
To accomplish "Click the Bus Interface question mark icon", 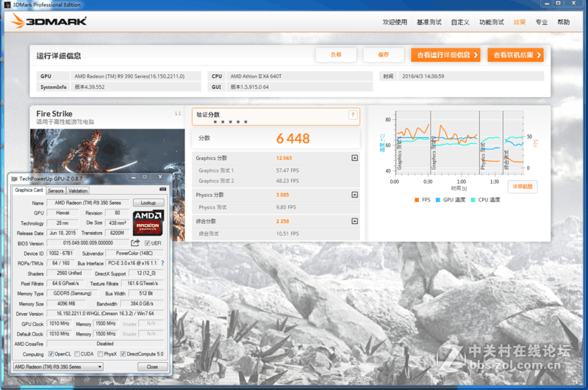I will 162,264.
